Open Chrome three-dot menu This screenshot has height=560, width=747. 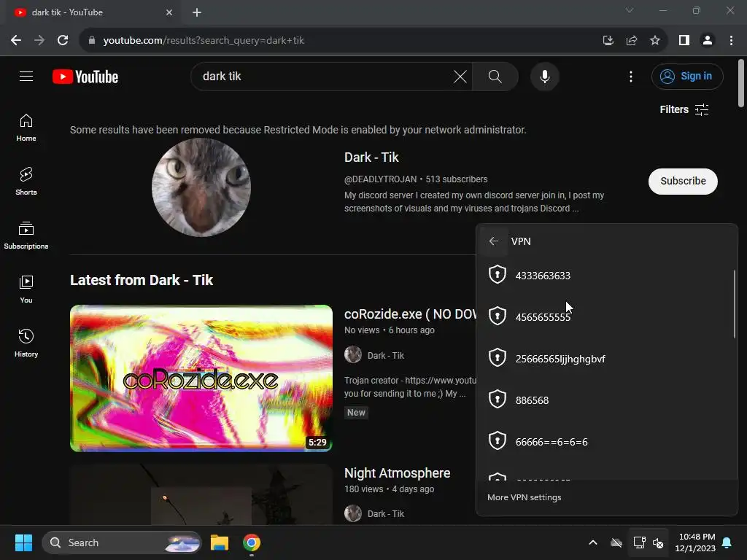(x=731, y=41)
